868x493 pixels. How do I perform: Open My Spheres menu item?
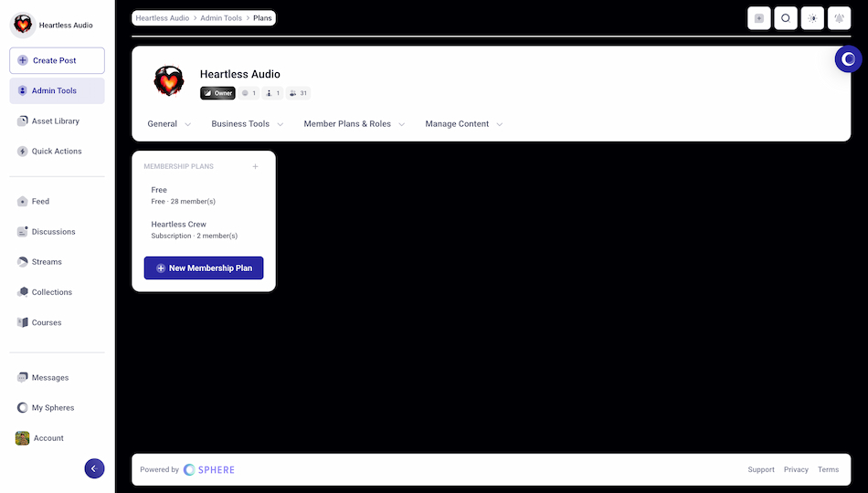(x=57, y=408)
